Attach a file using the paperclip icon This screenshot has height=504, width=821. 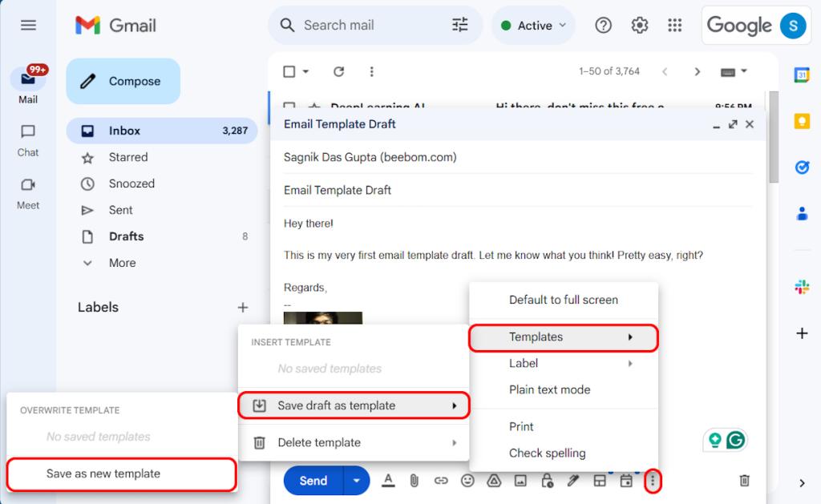(x=413, y=481)
